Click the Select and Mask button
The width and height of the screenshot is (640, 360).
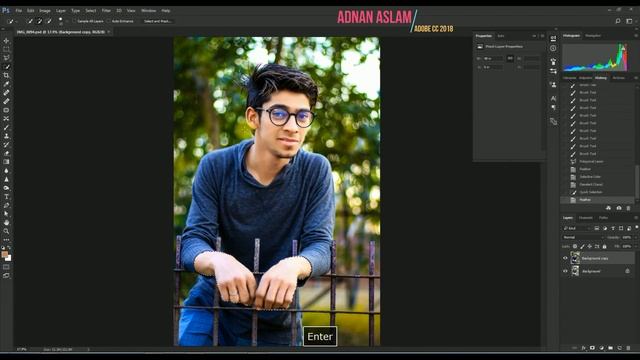pos(158,21)
